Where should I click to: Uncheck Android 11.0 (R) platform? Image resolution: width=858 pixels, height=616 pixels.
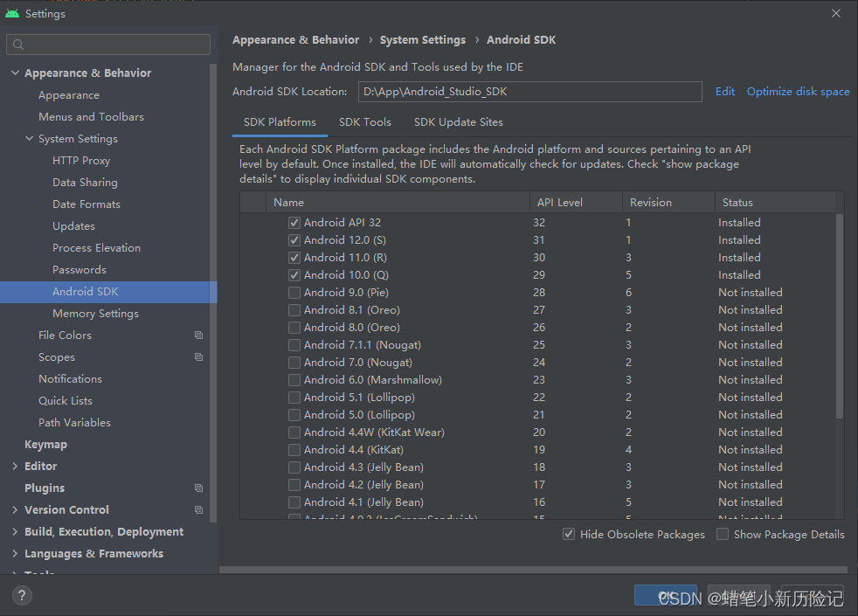[294, 258]
